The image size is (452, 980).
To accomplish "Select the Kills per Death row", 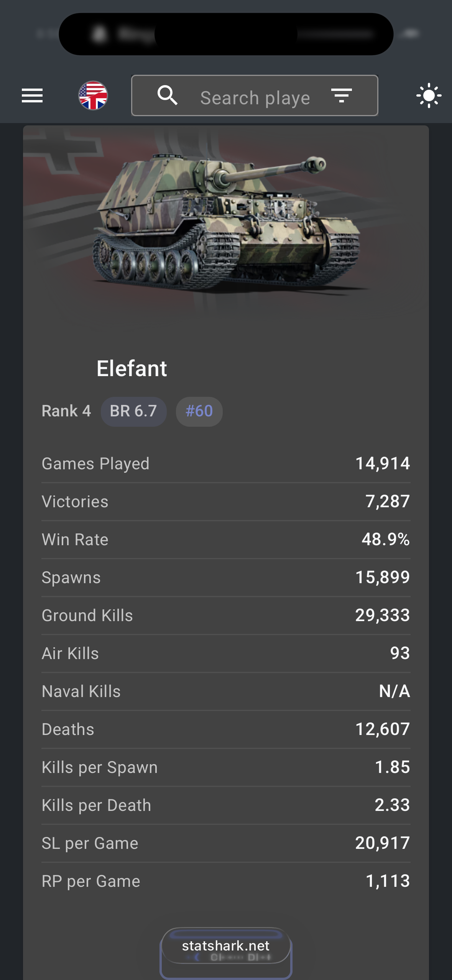I will tap(226, 805).
